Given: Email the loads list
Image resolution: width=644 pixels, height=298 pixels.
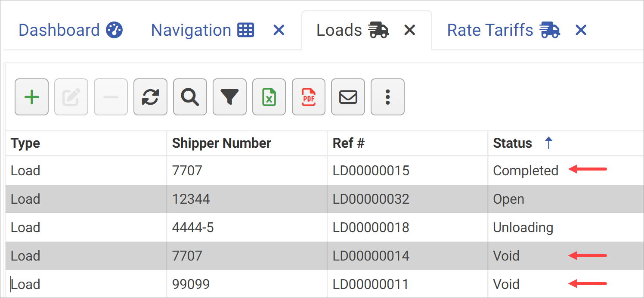Looking at the screenshot, I should click(348, 97).
